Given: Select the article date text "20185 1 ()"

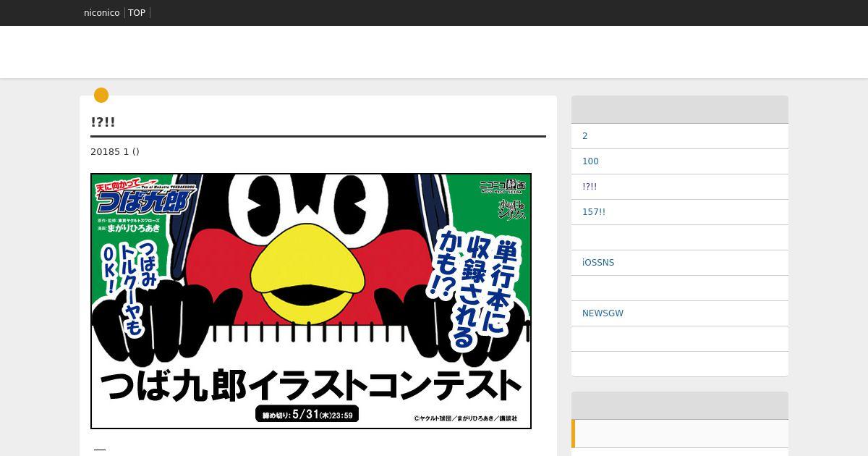Looking at the screenshot, I should (x=115, y=152).
